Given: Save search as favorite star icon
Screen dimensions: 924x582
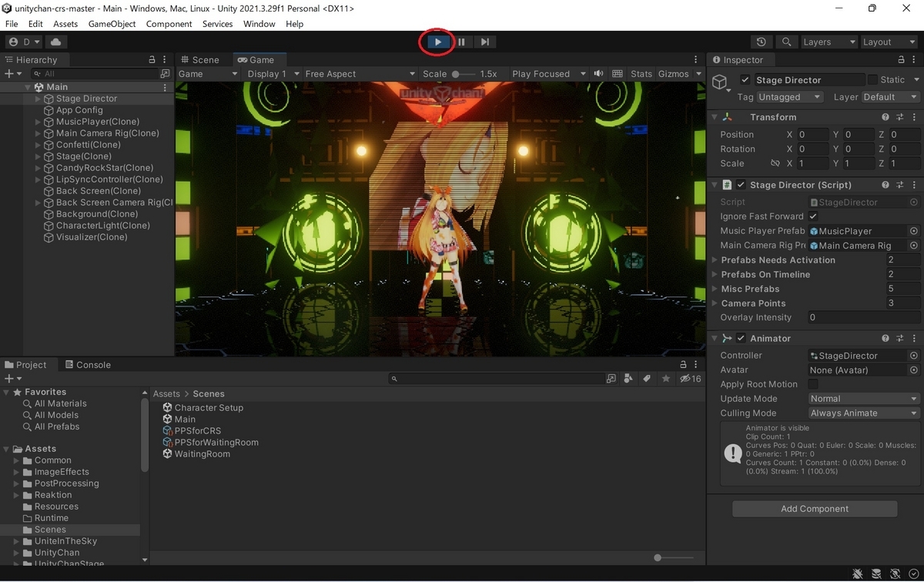Looking at the screenshot, I should [665, 379].
